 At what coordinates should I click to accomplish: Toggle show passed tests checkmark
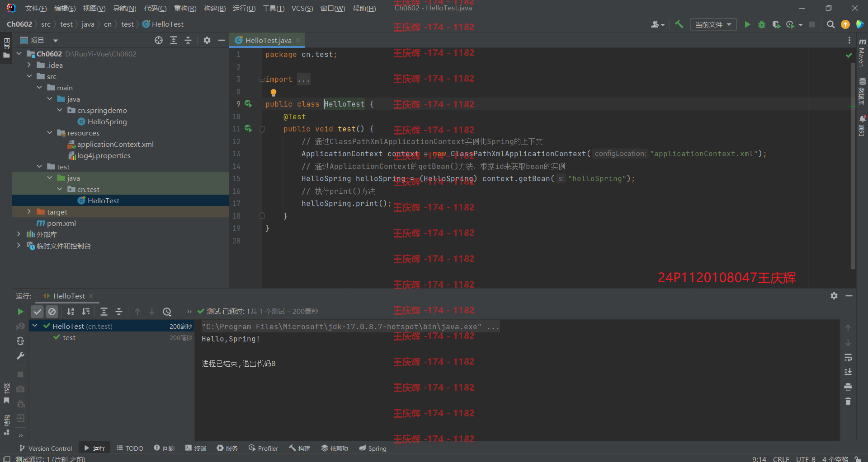coord(38,312)
